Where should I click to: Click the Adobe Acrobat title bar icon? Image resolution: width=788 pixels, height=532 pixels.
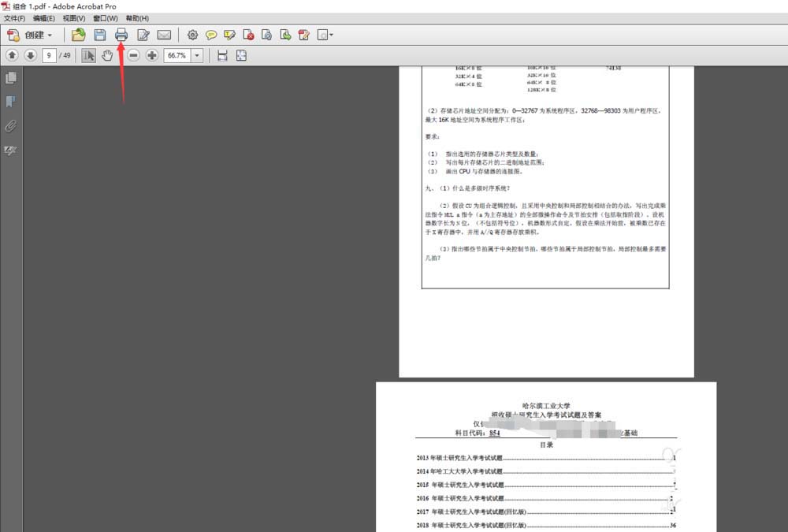pyautogui.click(x=6, y=6)
